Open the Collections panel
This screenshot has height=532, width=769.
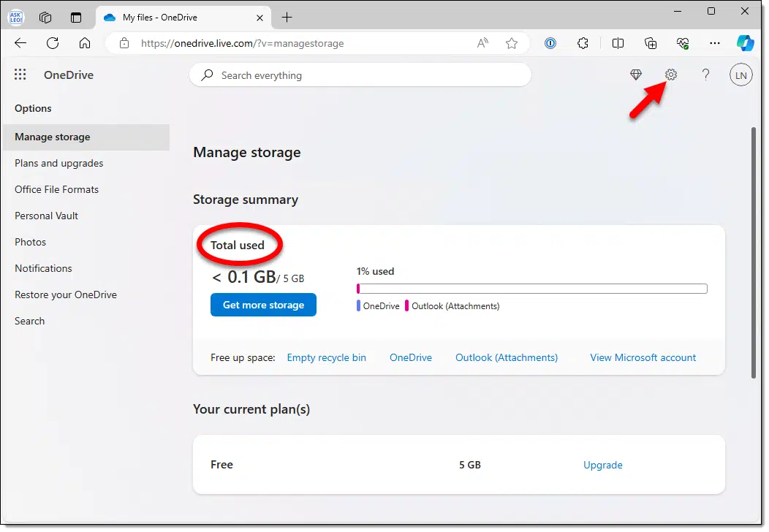(x=651, y=43)
